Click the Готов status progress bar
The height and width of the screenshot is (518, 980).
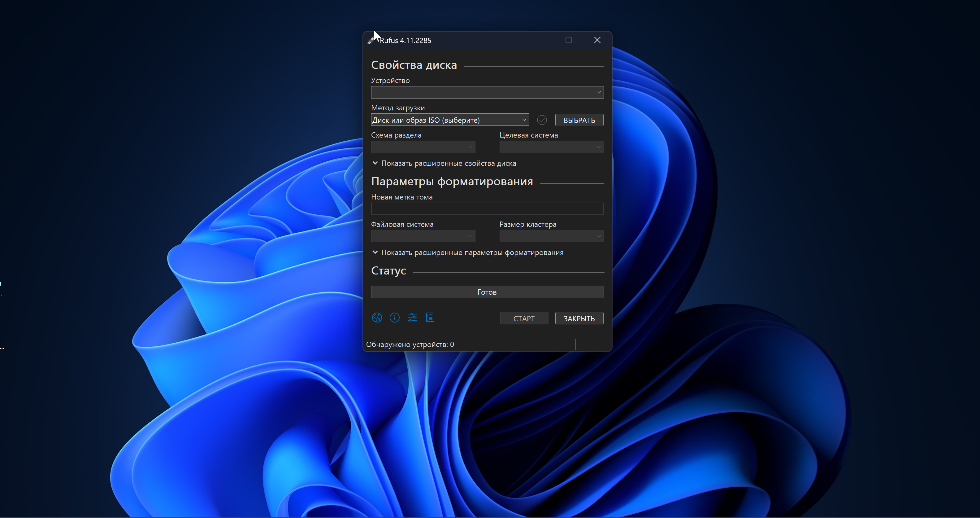[x=487, y=292]
